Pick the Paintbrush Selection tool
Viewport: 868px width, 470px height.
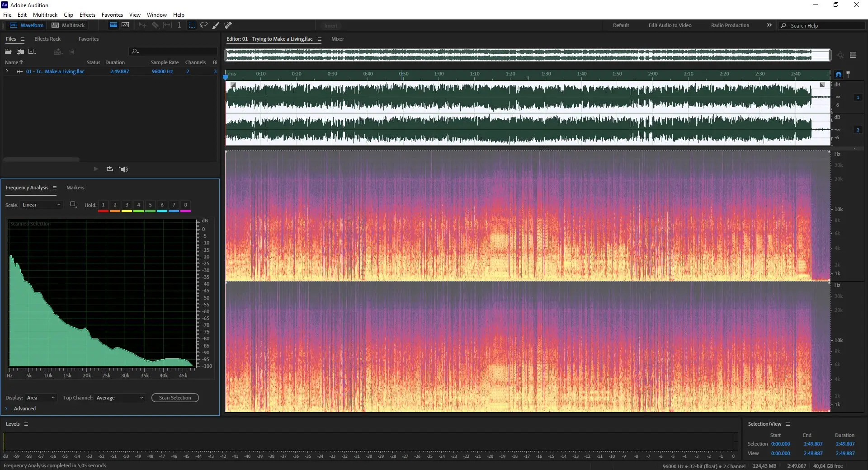[x=216, y=25]
